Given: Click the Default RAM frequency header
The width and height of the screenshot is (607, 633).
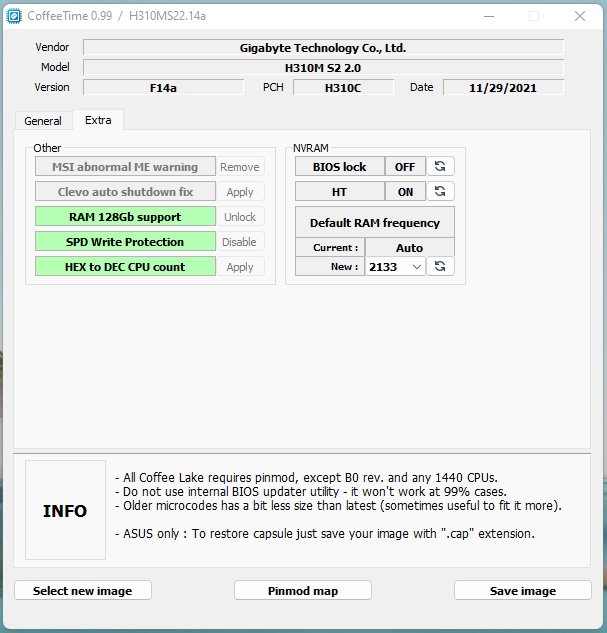Looking at the screenshot, I should 375,222.
